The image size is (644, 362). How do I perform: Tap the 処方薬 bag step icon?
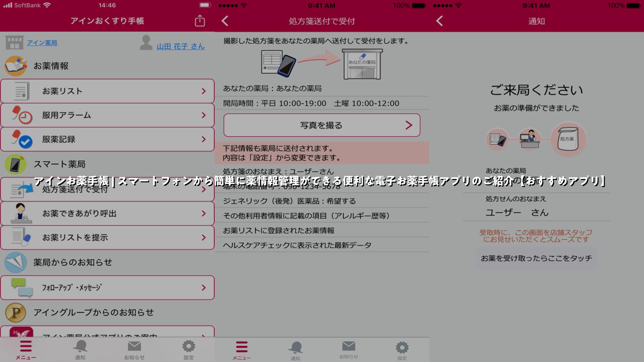point(568,139)
